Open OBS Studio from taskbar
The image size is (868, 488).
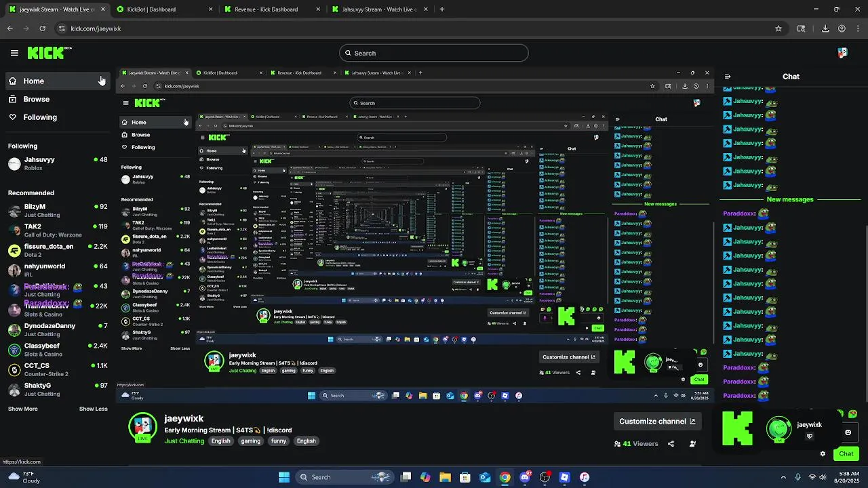tap(545, 477)
